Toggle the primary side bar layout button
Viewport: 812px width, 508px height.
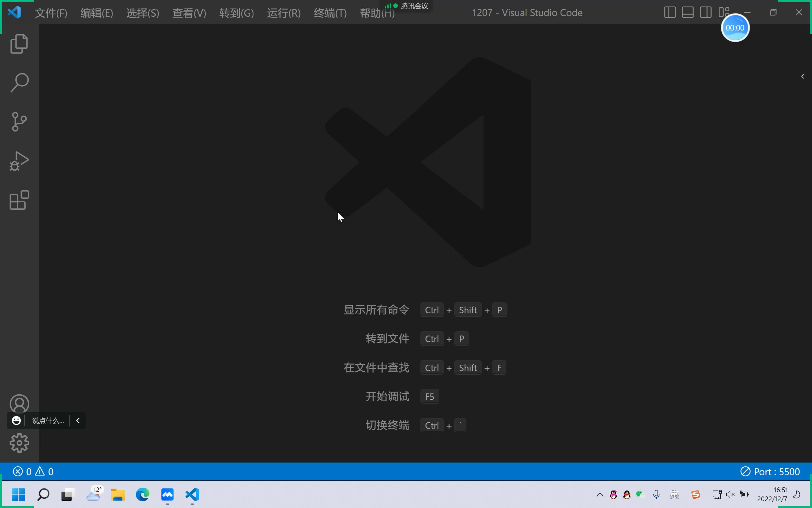click(670, 13)
